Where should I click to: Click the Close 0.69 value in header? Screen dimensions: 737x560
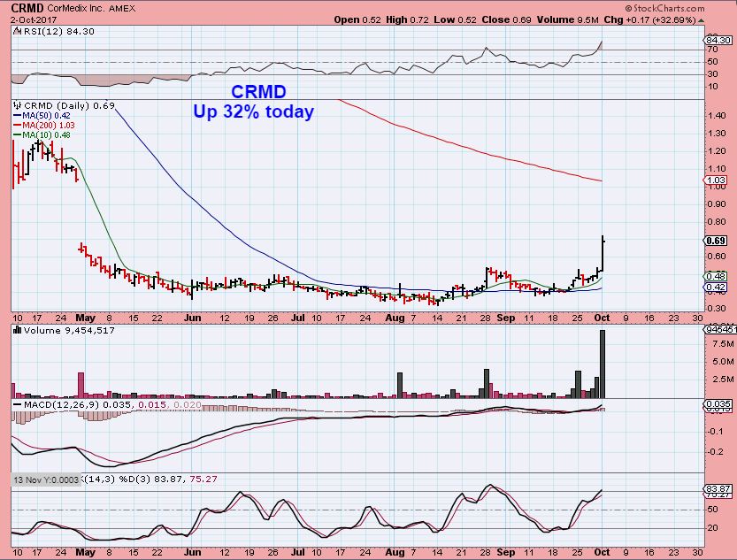point(506,20)
